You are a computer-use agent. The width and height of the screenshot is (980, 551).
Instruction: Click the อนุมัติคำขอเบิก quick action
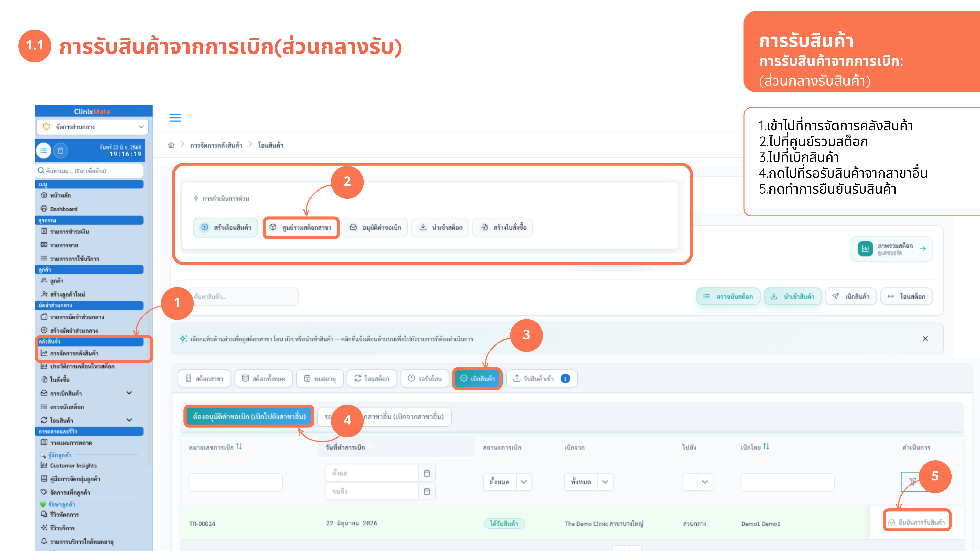click(375, 227)
